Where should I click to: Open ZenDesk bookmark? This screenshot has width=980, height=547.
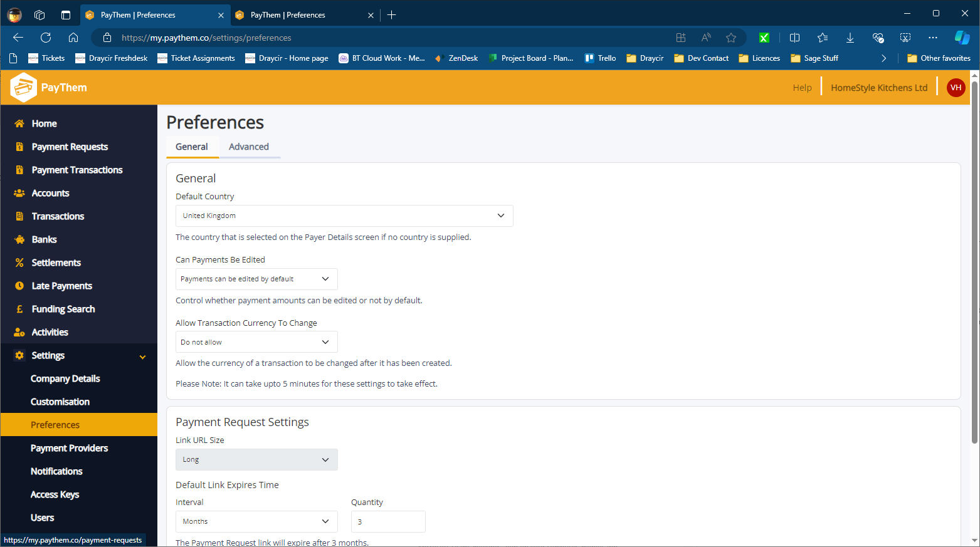point(456,58)
